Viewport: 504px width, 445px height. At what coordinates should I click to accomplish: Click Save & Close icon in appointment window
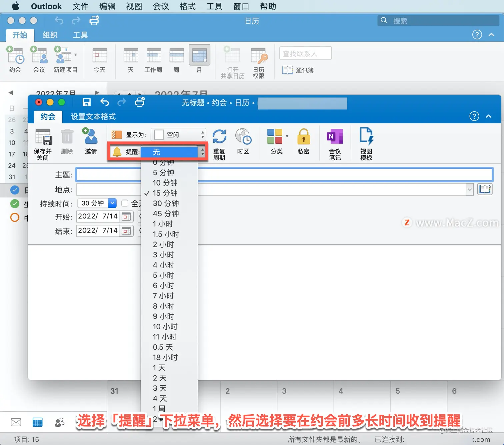coord(43,137)
